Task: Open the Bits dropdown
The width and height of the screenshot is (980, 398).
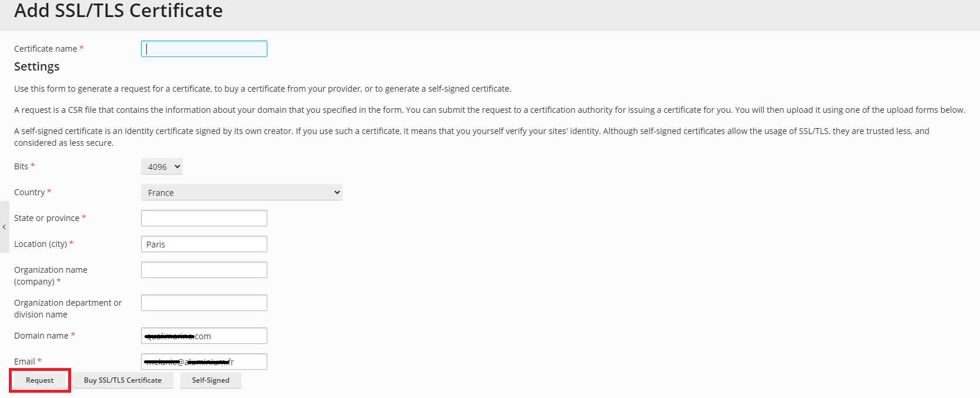Action: pyautogui.click(x=162, y=166)
